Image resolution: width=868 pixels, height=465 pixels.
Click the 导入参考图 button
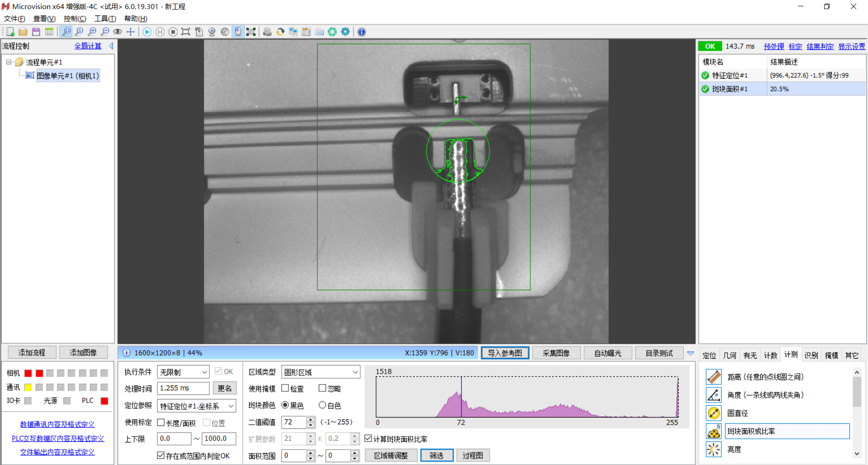coord(505,353)
